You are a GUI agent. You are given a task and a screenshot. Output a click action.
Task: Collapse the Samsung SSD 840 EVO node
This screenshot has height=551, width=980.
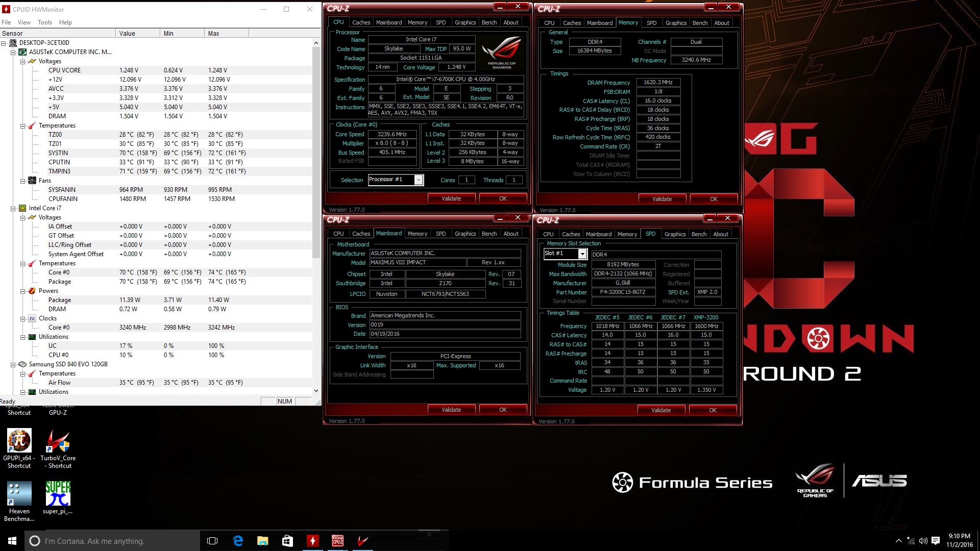click(x=13, y=364)
